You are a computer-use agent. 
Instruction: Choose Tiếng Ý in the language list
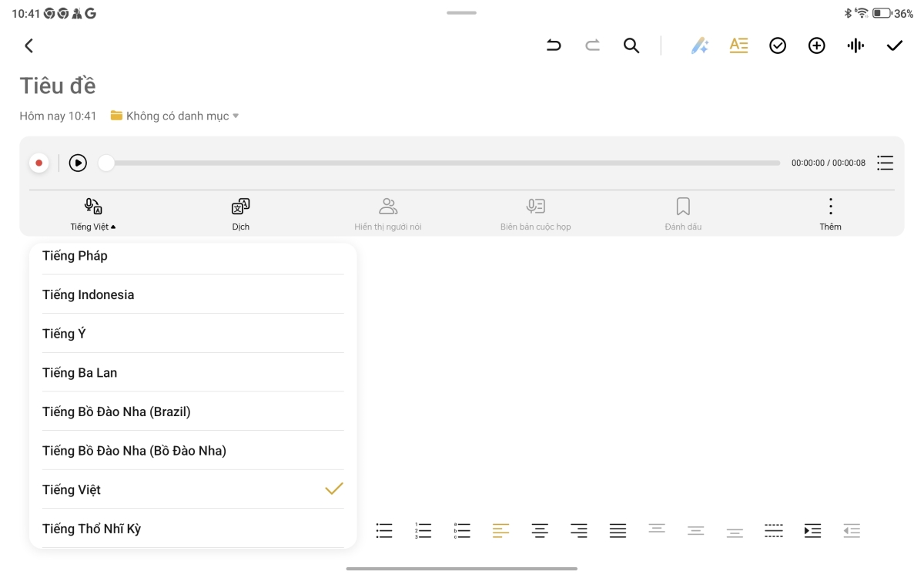point(192,334)
